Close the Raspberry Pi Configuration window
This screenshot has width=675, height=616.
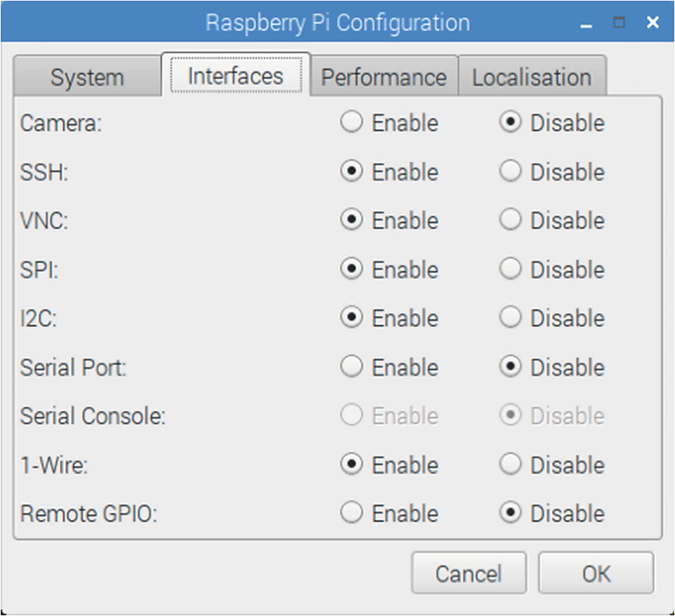pos(652,22)
